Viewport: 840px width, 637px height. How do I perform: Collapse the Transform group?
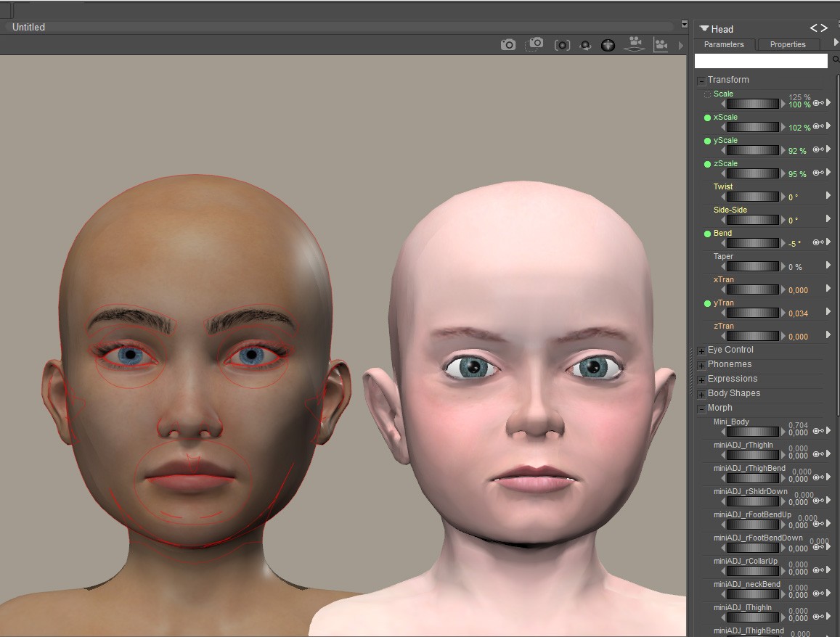(x=701, y=81)
